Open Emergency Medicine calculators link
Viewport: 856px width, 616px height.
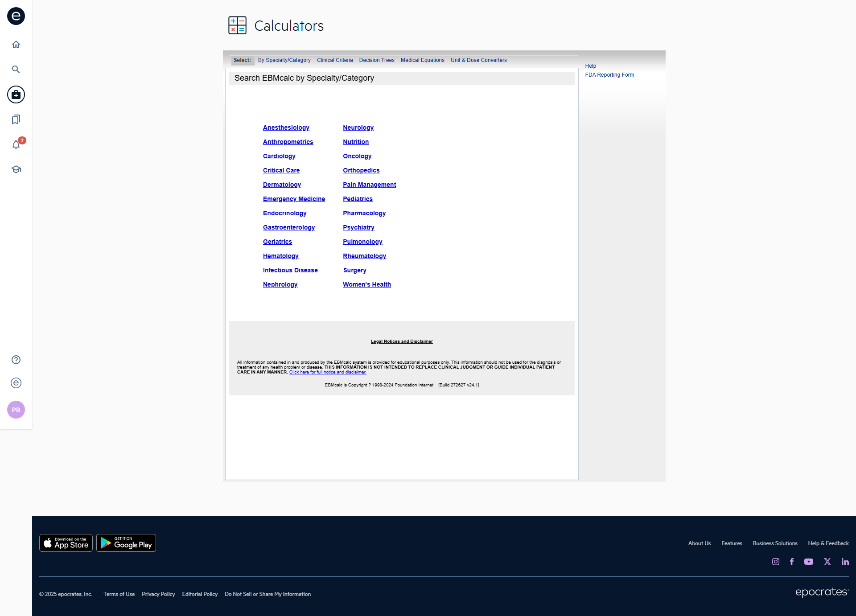click(x=294, y=199)
